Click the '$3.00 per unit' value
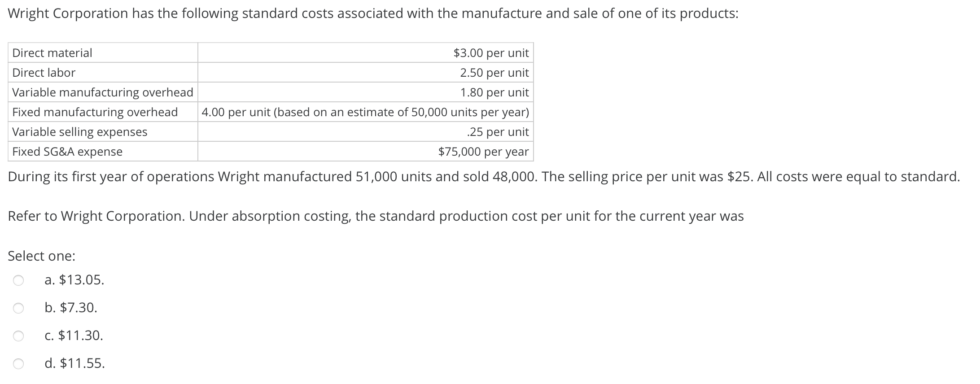980x384 pixels. (x=491, y=53)
